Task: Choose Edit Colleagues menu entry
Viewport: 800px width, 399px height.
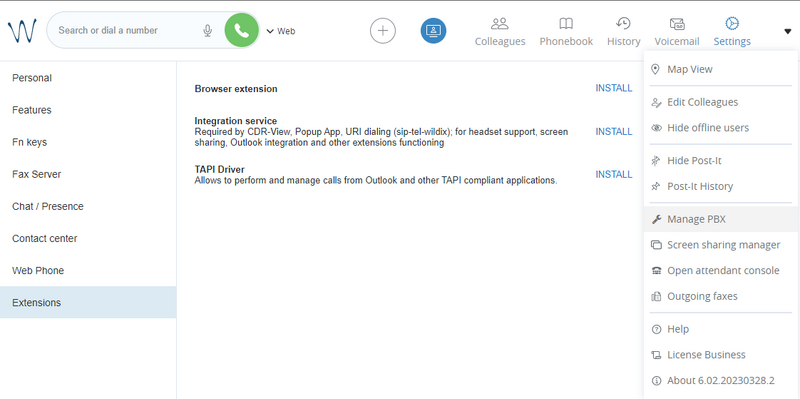Action: [x=720, y=102]
